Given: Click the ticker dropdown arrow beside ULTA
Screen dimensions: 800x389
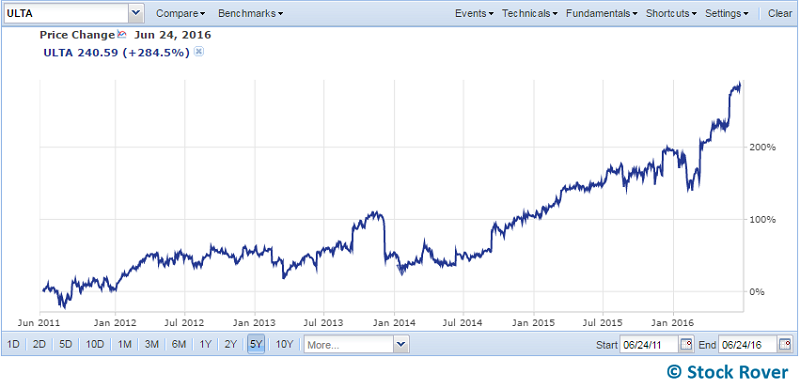Looking at the screenshot, I should (136, 13).
